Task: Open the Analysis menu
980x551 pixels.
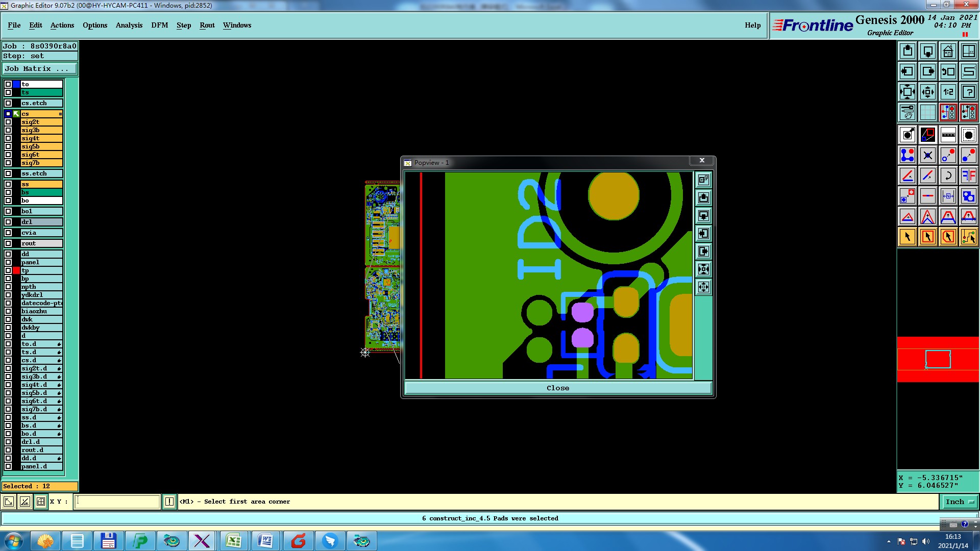Action: pyautogui.click(x=129, y=25)
